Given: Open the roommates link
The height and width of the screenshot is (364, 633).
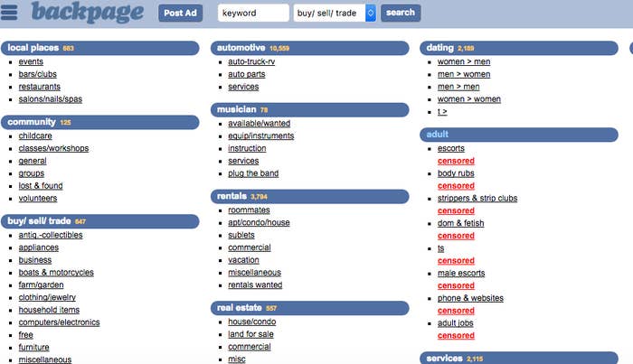Looking at the screenshot, I should 249,210.
